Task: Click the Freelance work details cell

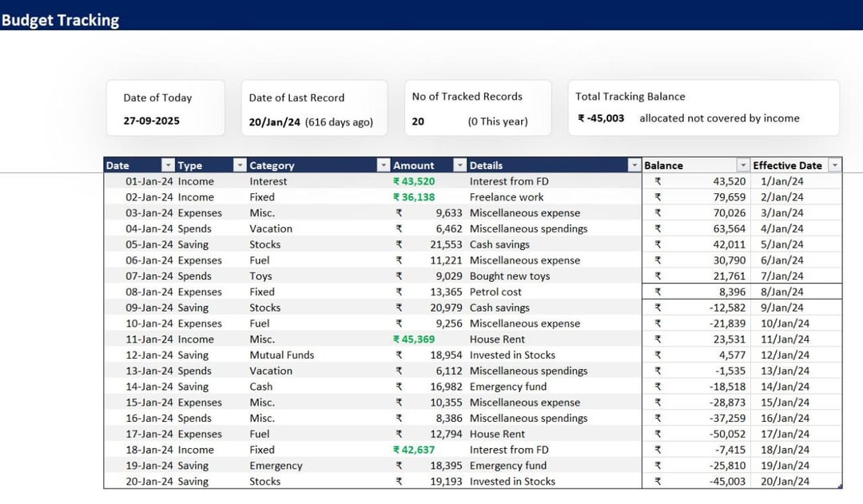Action: pos(507,197)
